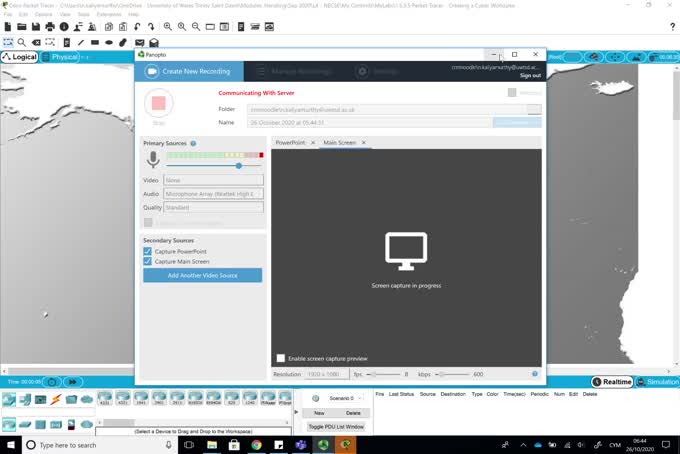Click the Save file icon in toolbar
The width and height of the screenshot is (680, 454).
click(36, 27)
